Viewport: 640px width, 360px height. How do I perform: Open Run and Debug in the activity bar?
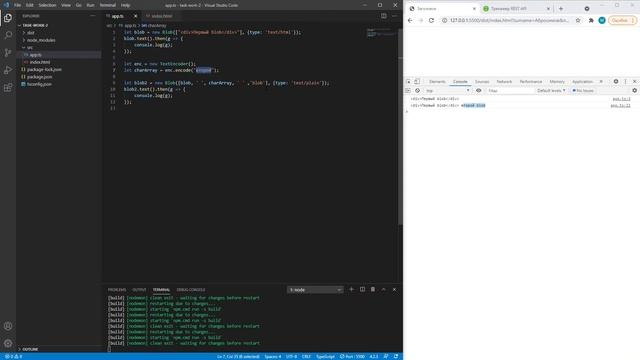[8, 70]
